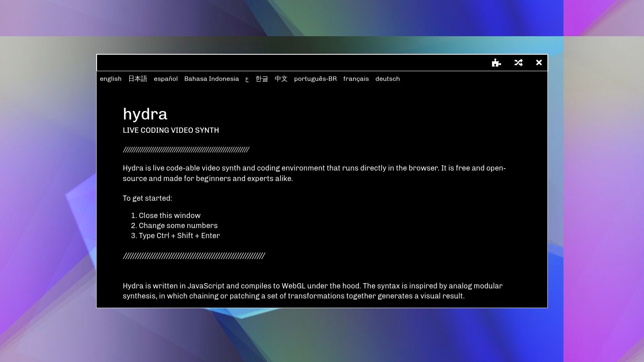Viewport: 644px width, 362px height.
Task: Click the 'Close this window' list item
Action: point(169,216)
